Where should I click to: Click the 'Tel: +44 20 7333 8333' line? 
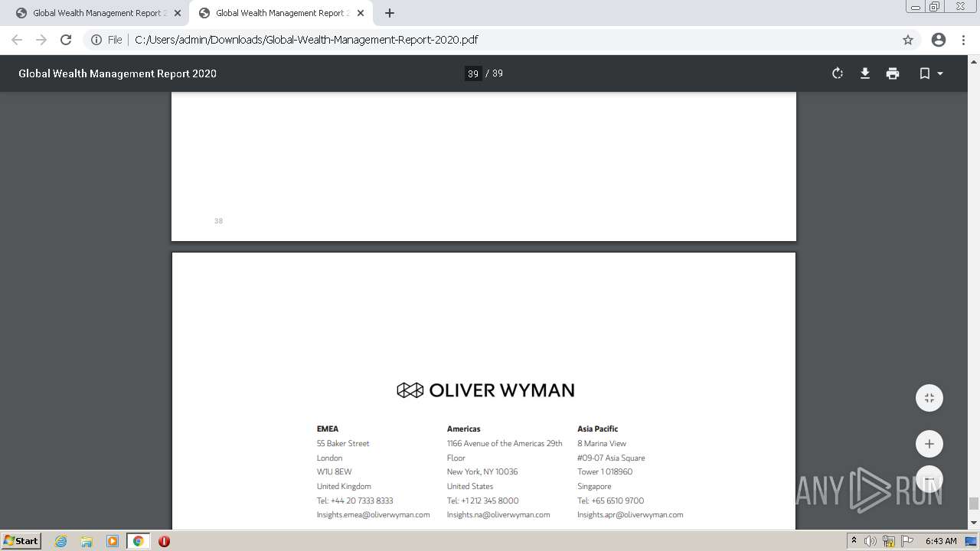coord(355,501)
